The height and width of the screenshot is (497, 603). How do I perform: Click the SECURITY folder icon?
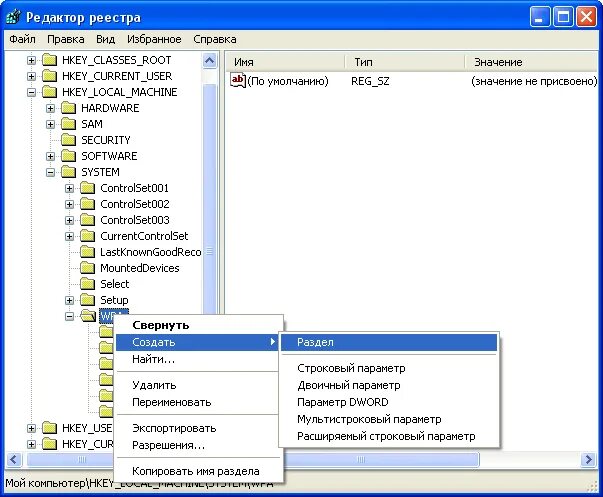(x=68, y=140)
